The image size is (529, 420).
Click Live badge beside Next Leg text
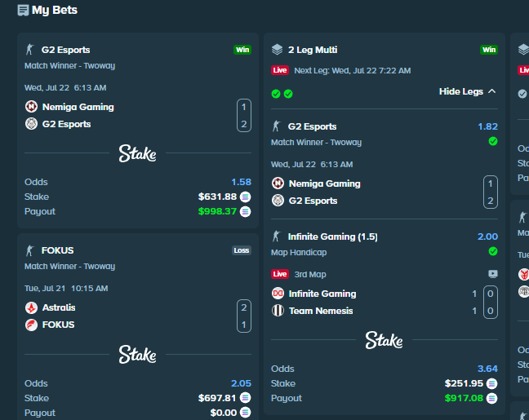tap(280, 70)
